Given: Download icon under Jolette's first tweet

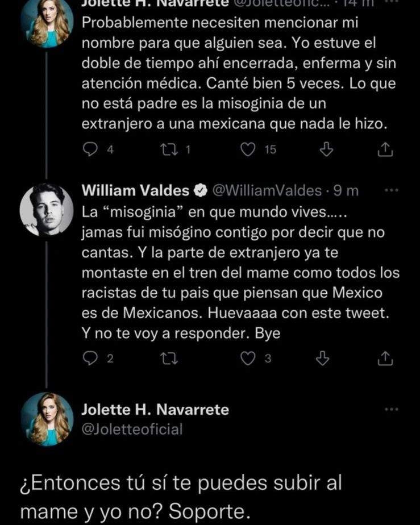Looking at the screenshot, I should pyautogui.click(x=326, y=149).
